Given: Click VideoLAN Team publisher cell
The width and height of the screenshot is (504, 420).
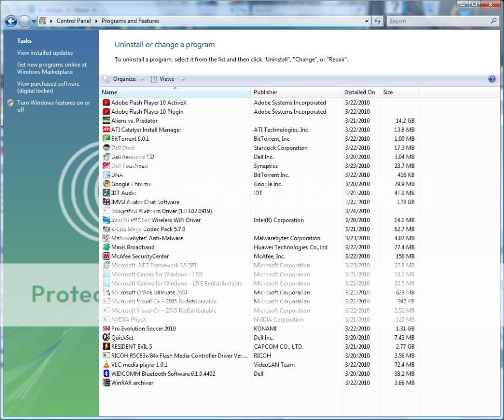Looking at the screenshot, I should tap(274, 365).
